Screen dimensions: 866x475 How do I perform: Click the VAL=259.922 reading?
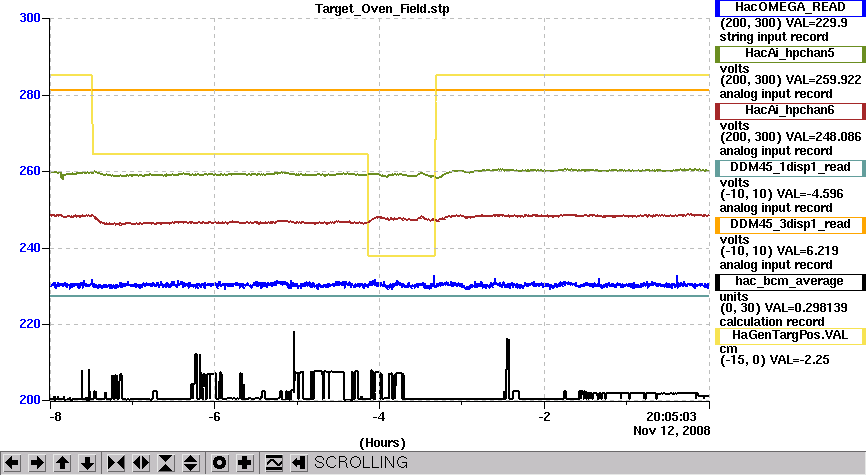pyautogui.click(x=823, y=80)
